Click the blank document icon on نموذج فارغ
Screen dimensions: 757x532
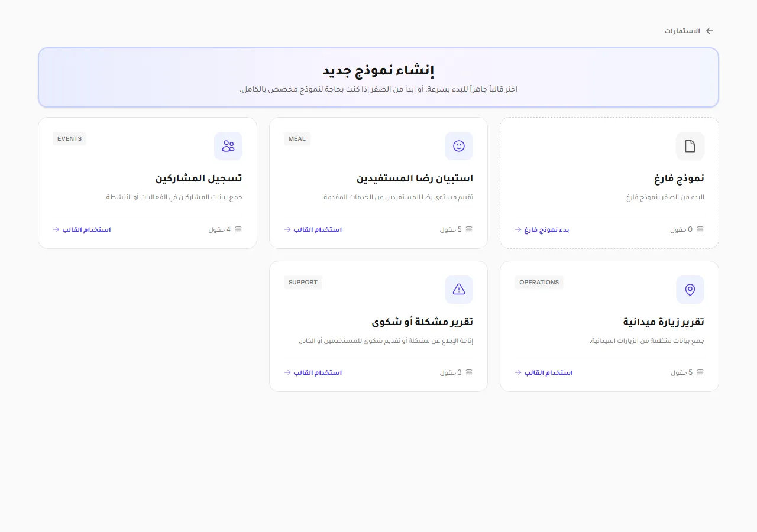(690, 146)
